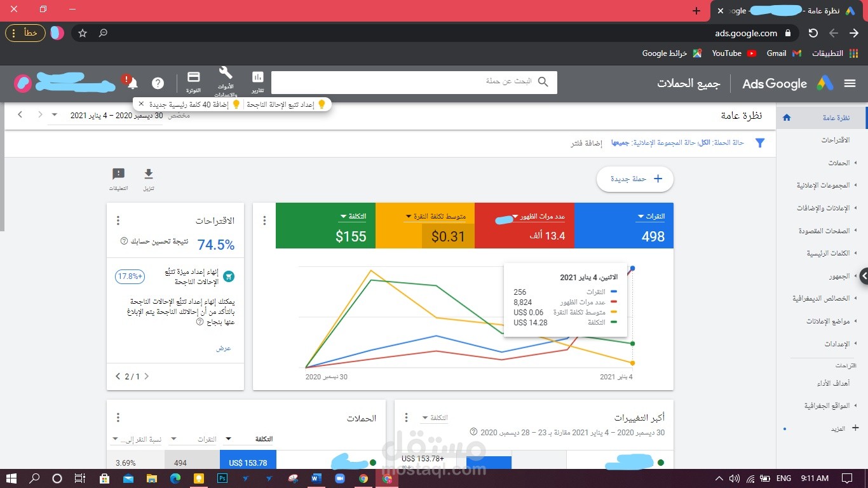Screen dimensions: 868x488
Task: Open the Help question mark icon
Action: pyautogui.click(x=158, y=83)
